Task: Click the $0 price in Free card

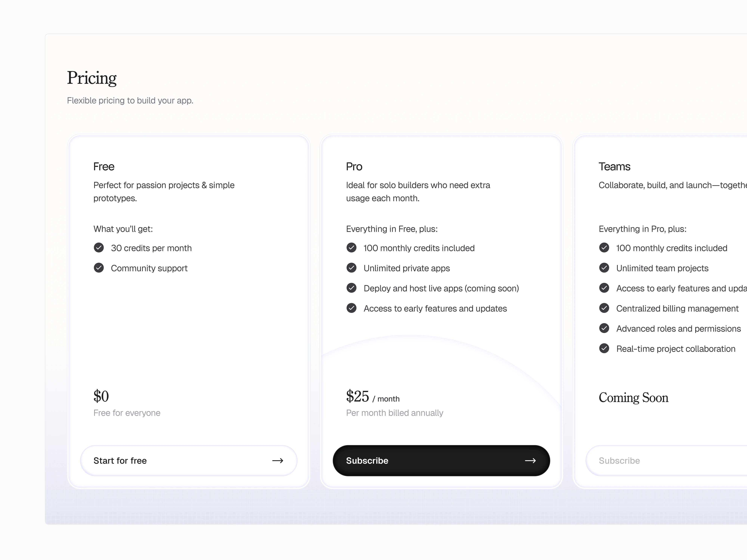Action: [101, 396]
